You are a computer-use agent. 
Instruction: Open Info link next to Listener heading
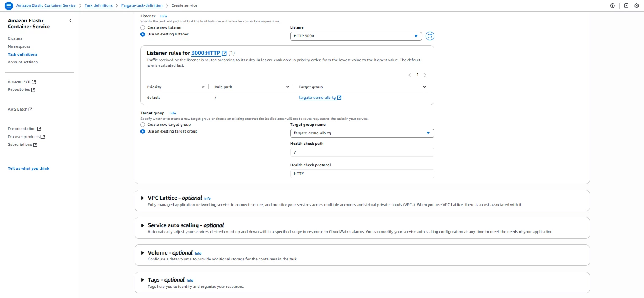163,16
